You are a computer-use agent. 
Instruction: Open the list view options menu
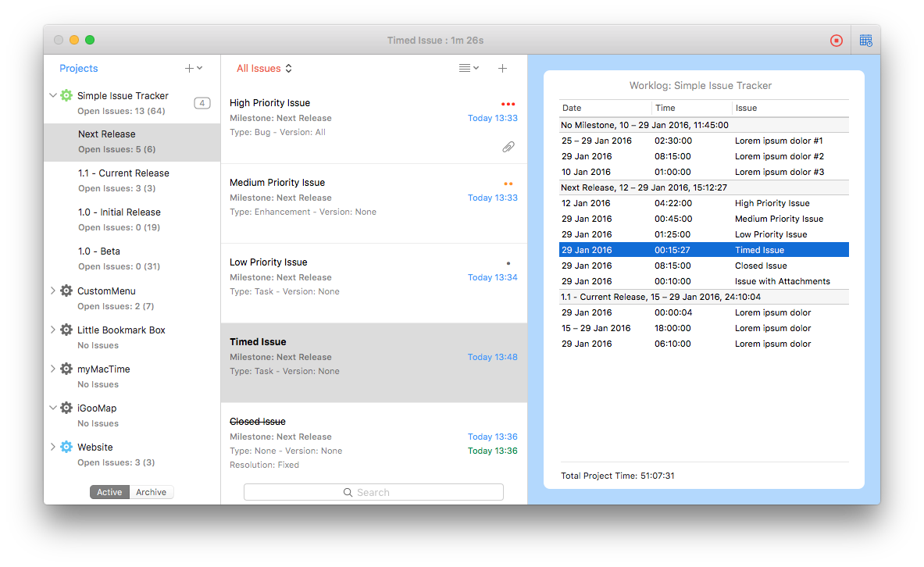(x=469, y=69)
